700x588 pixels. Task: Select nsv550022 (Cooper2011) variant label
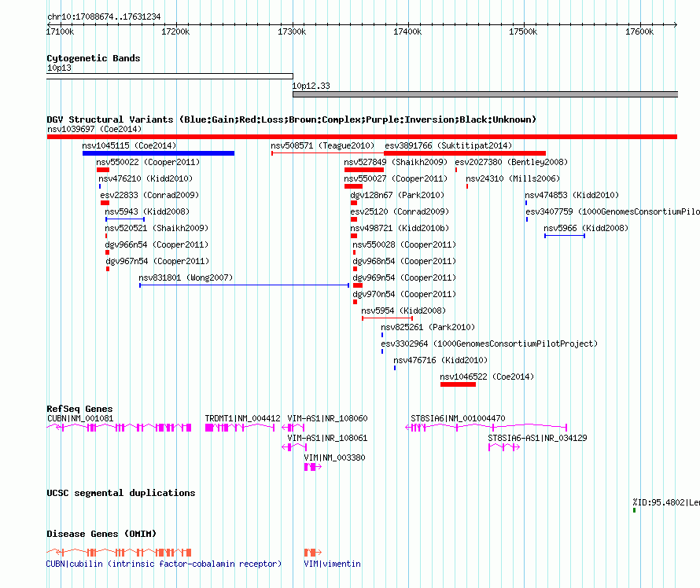click(148, 162)
